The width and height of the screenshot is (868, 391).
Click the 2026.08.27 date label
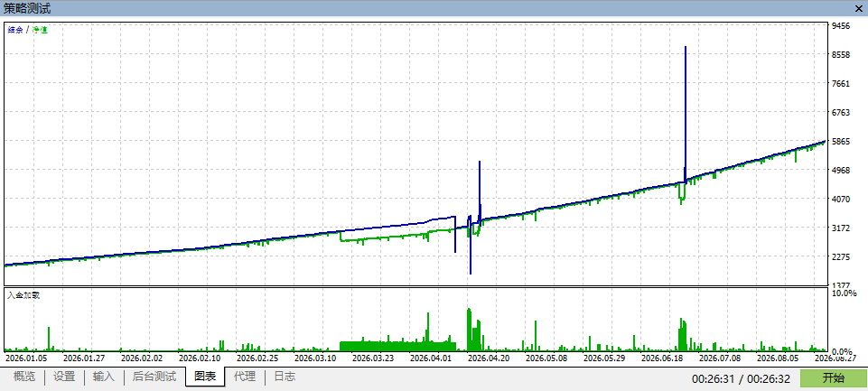tap(835, 358)
